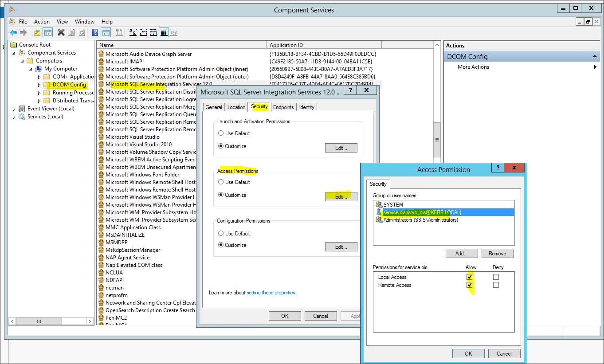Image resolution: width=604 pixels, height=364 pixels.
Task: Click Add in Access Permission dialog
Action: 462,254
